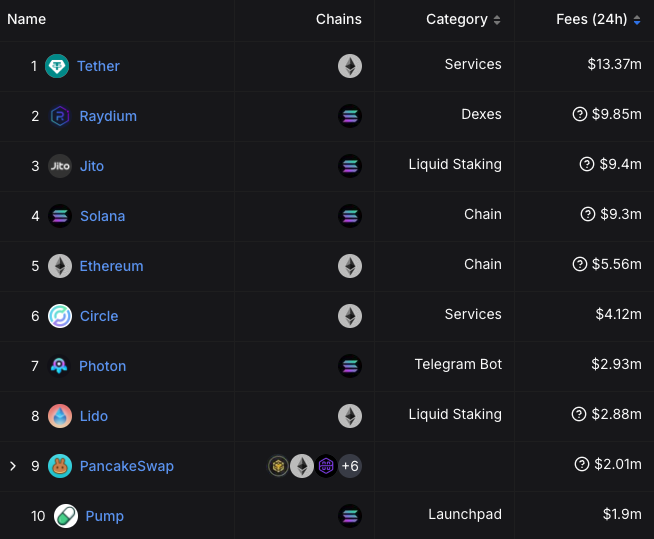Click the Raydium logo icon

(60, 116)
